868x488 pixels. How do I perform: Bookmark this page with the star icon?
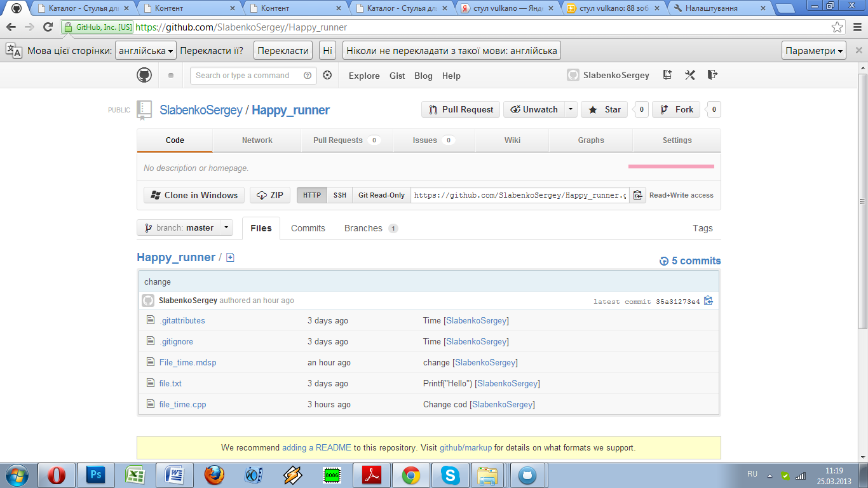click(x=837, y=27)
